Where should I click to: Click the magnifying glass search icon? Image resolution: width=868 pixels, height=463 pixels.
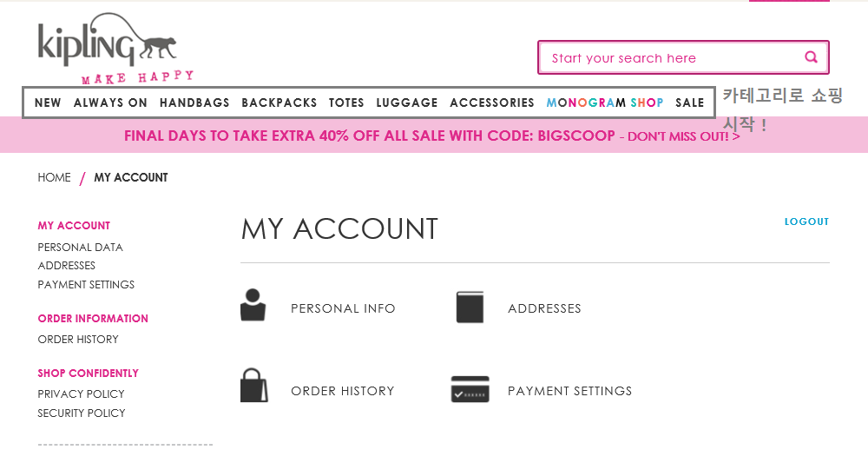click(811, 57)
